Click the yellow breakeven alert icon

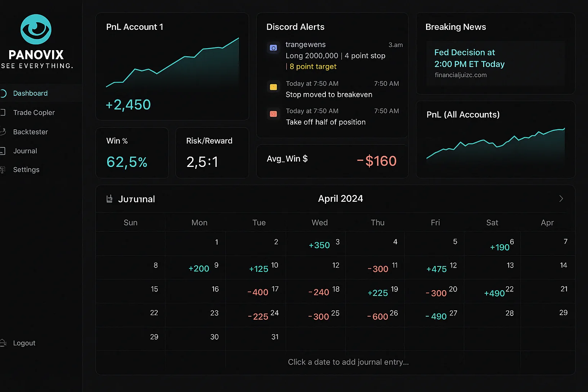273,87
